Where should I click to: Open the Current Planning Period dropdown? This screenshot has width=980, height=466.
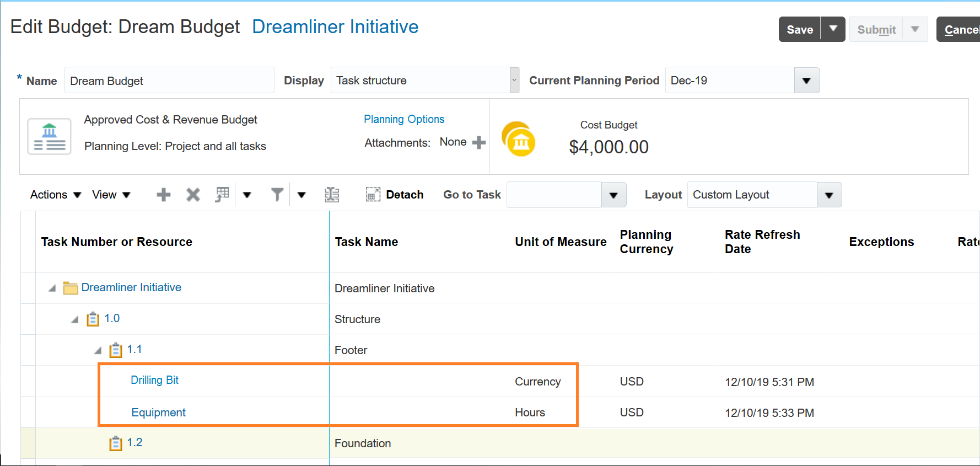point(806,81)
